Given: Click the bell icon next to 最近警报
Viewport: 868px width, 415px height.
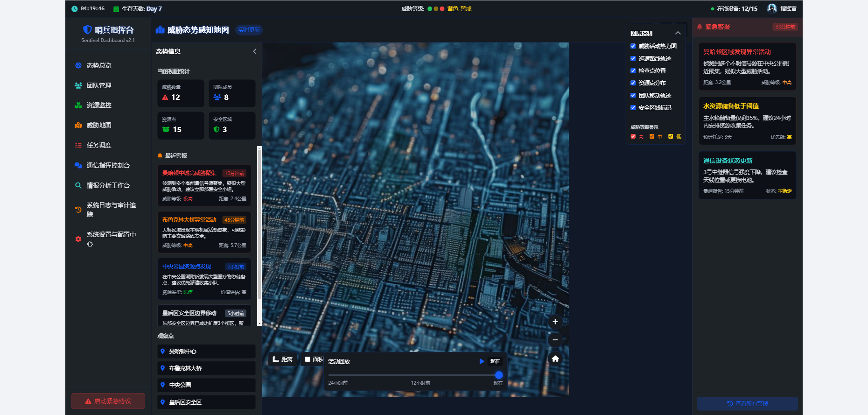Looking at the screenshot, I should pyautogui.click(x=160, y=156).
